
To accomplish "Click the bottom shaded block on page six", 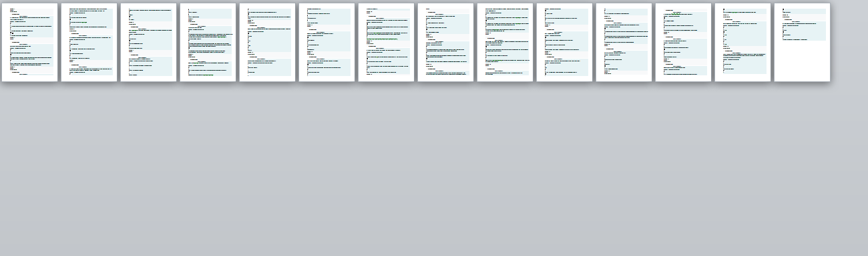I will click(x=329, y=67).
